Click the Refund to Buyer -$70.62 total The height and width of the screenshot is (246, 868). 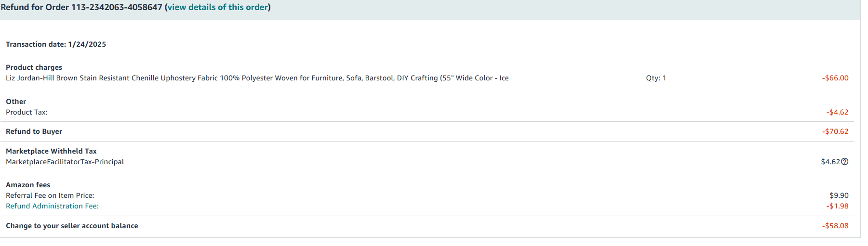tap(835, 131)
